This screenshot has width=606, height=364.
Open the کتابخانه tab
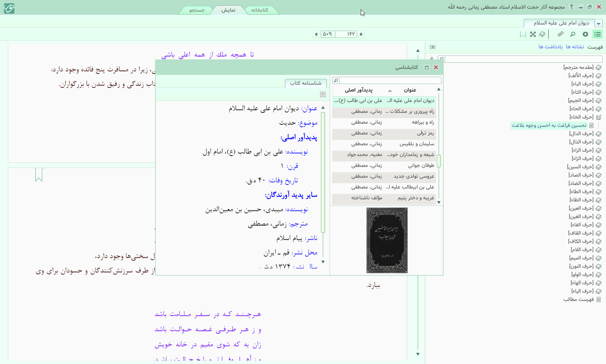(260, 10)
